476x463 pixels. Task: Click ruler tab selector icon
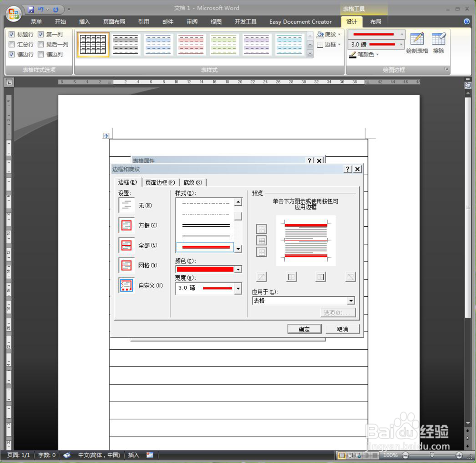coord(9,82)
